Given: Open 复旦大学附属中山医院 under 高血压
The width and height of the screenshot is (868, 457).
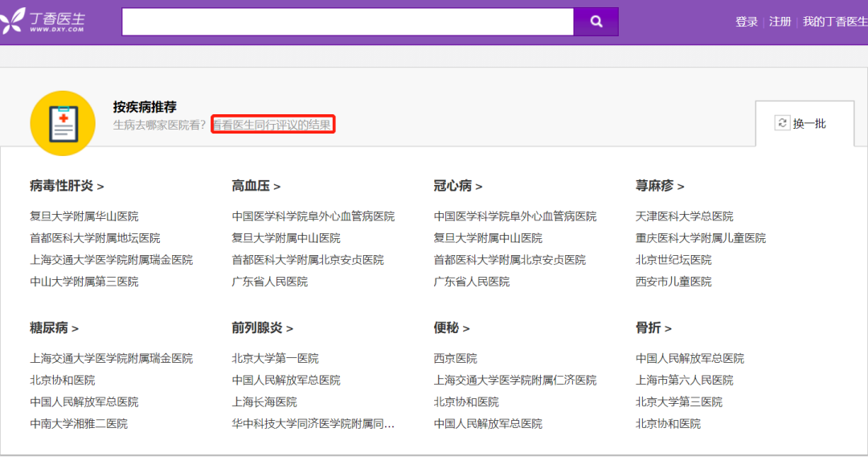Looking at the screenshot, I should [286, 238].
